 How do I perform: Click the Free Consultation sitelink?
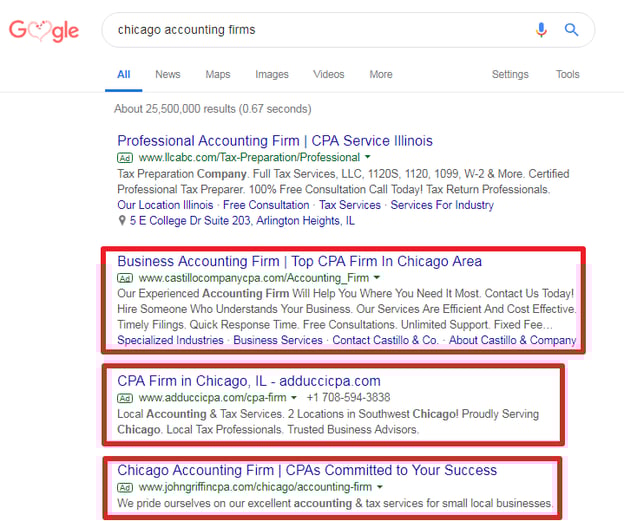266,205
